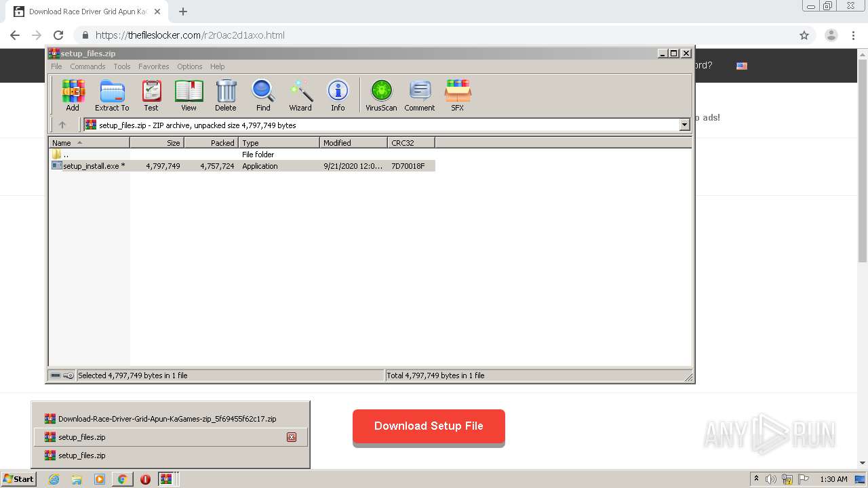Click the Extract To toolbar icon
Viewport: 868px width, 488px height.
112,95
